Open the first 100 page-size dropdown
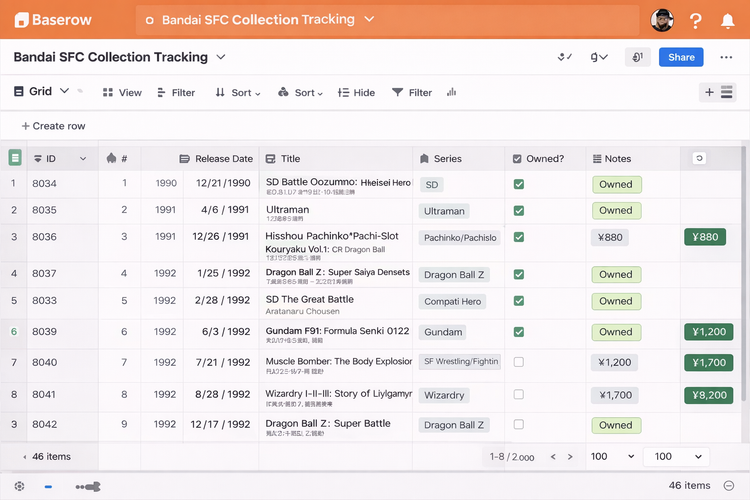The image size is (750, 500). pyautogui.click(x=612, y=456)
